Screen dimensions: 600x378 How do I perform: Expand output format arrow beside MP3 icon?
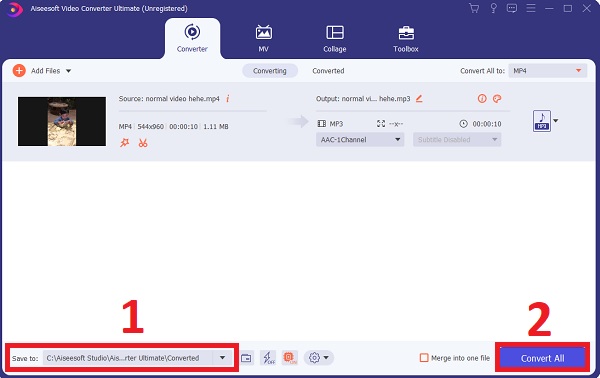(x=556, y=121)
